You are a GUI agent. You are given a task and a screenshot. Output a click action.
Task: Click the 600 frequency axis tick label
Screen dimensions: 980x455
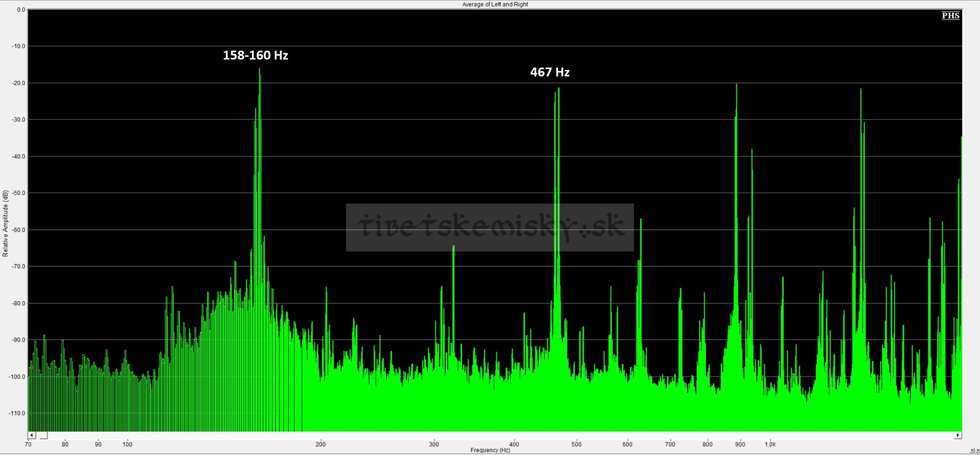[x=627, y=444]
